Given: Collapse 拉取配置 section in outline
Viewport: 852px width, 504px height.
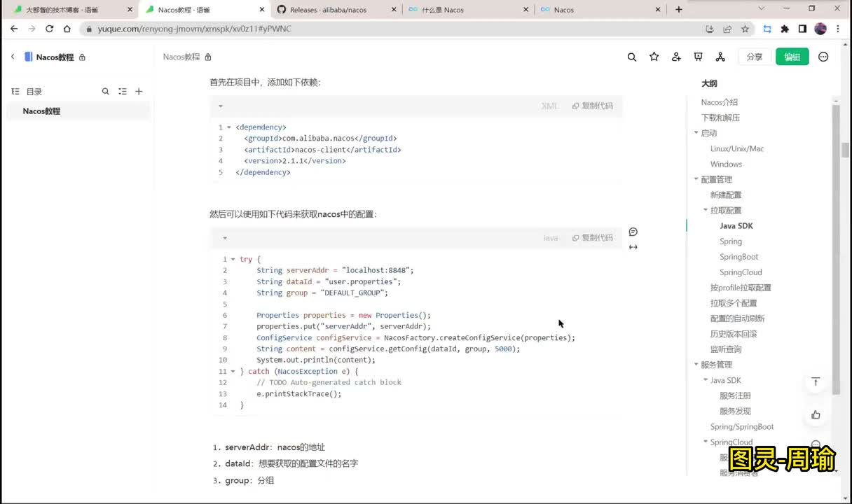Looking at the screenshot, I should click(x=706, y=210).
